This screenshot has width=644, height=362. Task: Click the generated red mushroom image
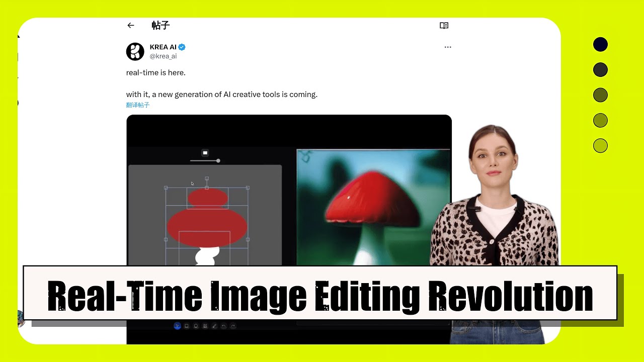pyautogui.click(x=373, y=207)
